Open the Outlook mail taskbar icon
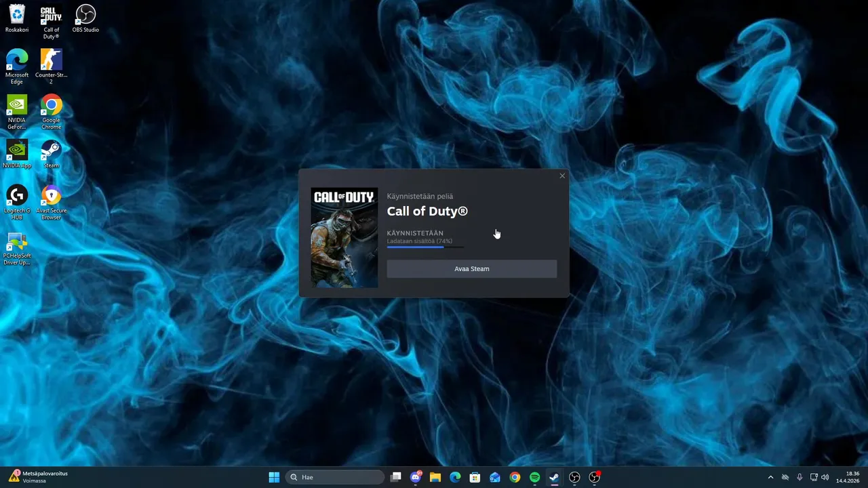Image resolution: width=868 pixels, height=488 pixels. (x=495, y=477)
